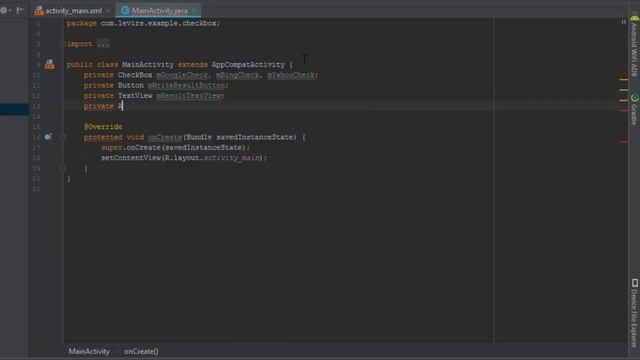This screenshot has height=360, width=640.
Task: Click fold end marker at line 19
Action: pos(62,168)
